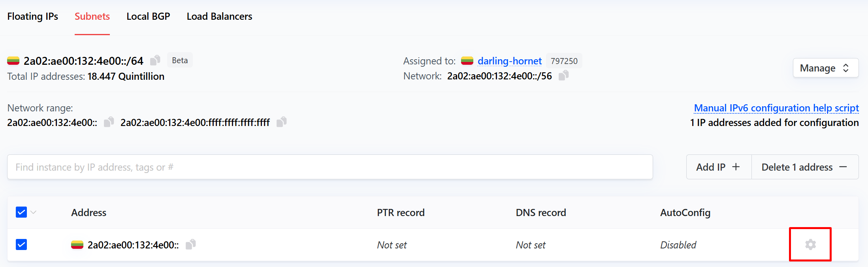Open the Local BGP tab
The image size is (868, 267).
148,17
